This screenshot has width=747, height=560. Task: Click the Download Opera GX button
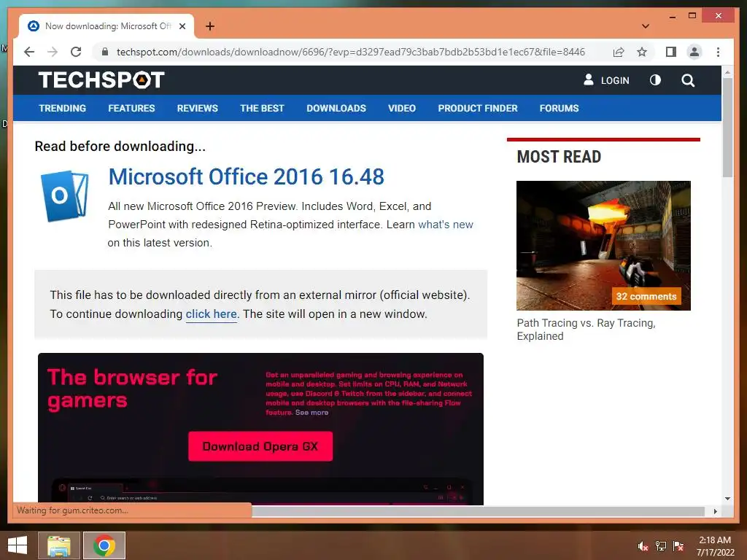click(260, 446)
